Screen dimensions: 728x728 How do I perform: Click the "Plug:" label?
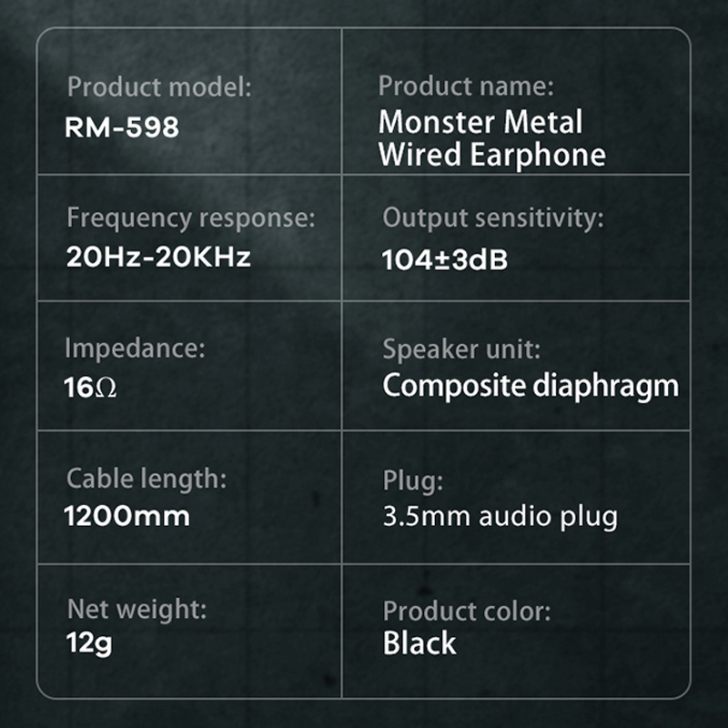pyautogui.click(x=412, y=480)
